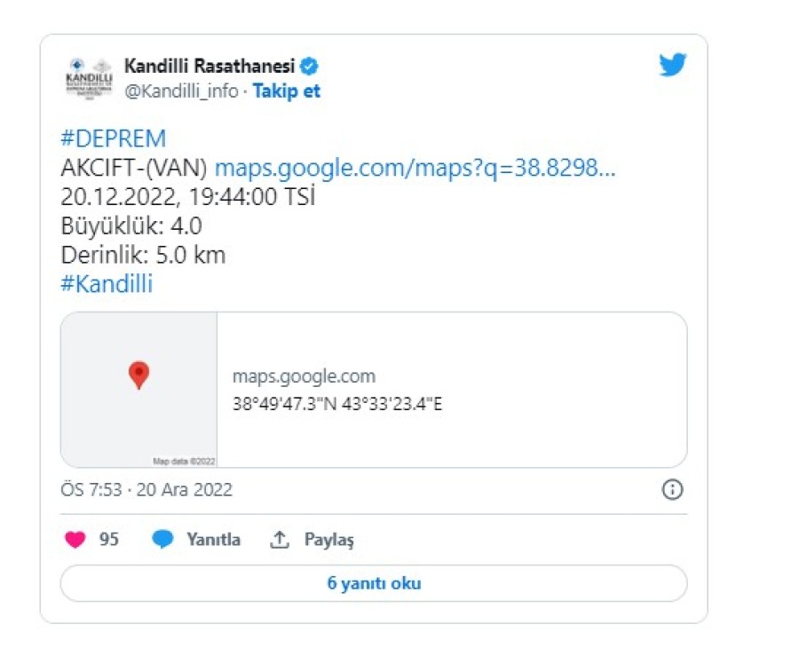799x672 pixels.
Task: Click the Yanıtla reply label
Action: [x=213, y=540]
